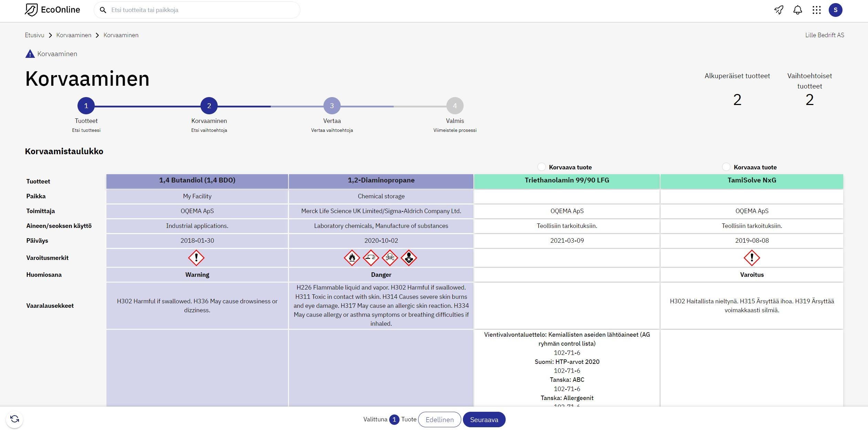Click the Suomi: HTP-arvot 2020 entry
868x430 pixels.
567,362
